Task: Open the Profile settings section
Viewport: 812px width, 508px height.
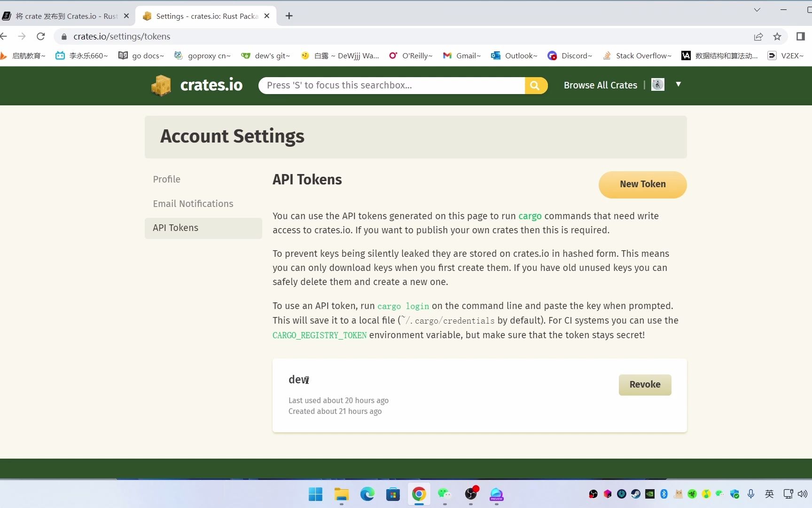Action: point(166,179)
